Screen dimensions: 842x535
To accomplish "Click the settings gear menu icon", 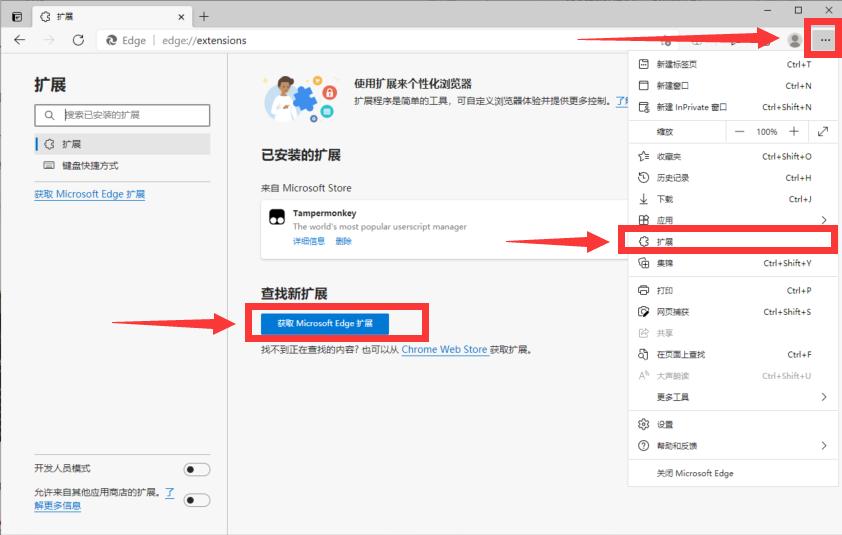I will (x=643, y=424).
